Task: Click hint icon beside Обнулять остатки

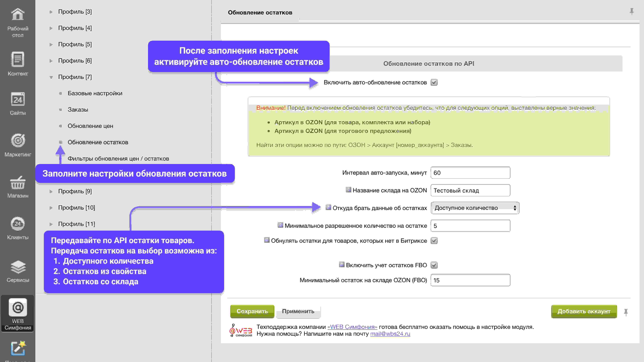Action: tap(267, 240)
